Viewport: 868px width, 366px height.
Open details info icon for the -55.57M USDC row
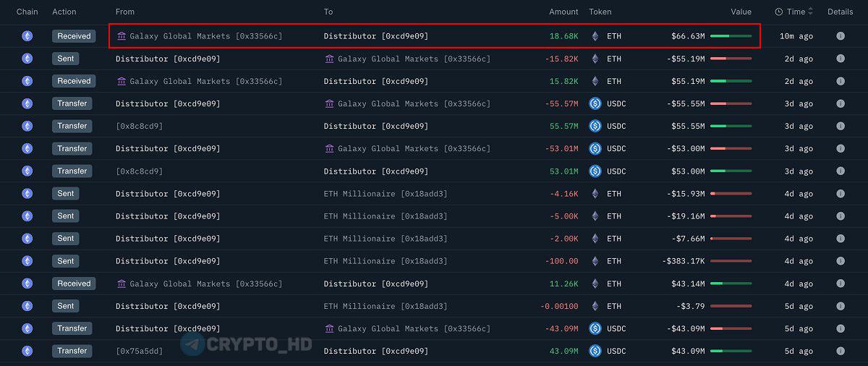pyautogui.click(x=840, y=103)
